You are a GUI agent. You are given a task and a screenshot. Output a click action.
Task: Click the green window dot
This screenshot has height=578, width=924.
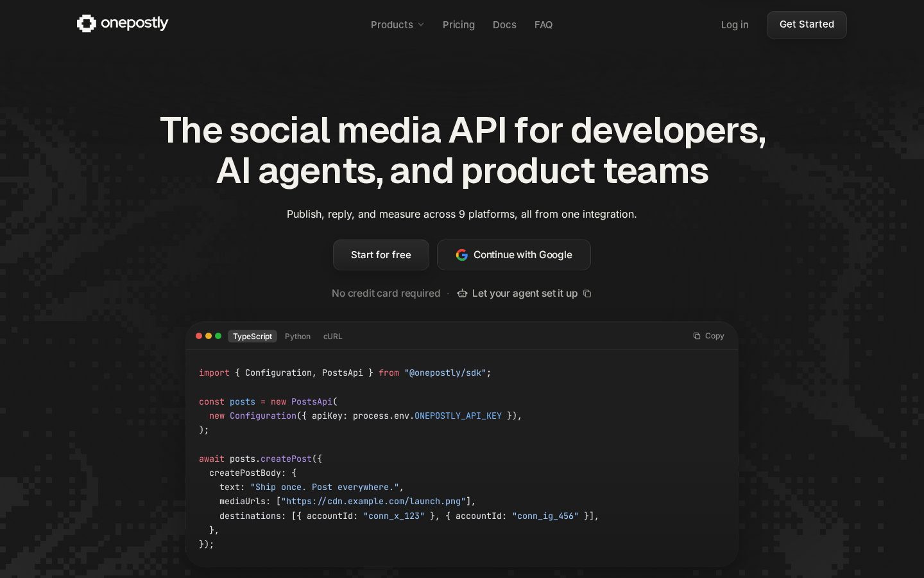click(218, 336)
